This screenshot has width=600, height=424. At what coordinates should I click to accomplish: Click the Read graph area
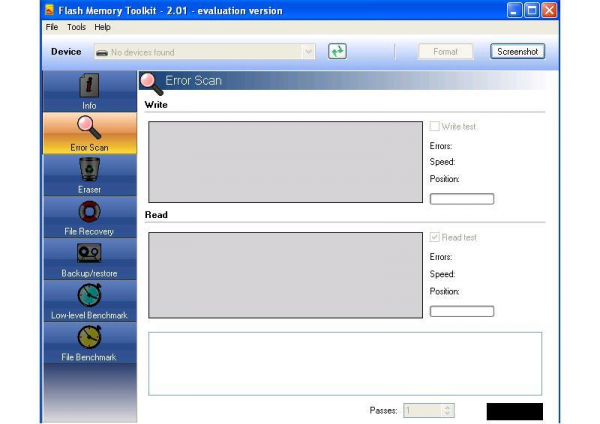285,275
